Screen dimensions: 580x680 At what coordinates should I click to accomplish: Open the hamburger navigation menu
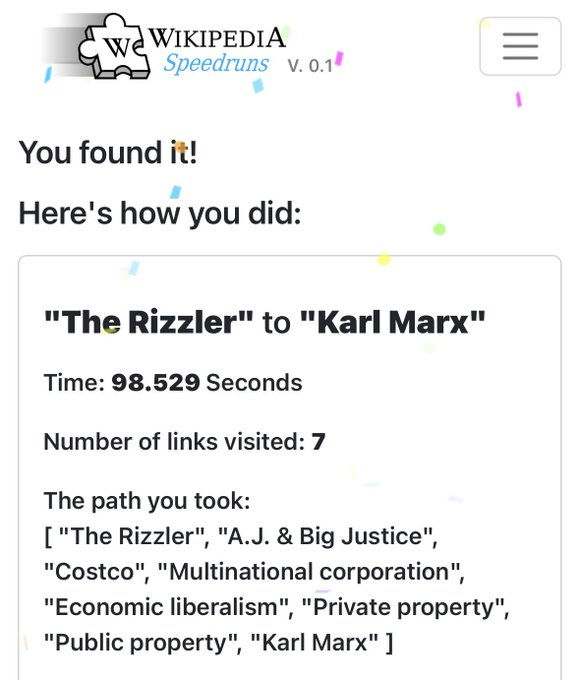pos(520,46)
